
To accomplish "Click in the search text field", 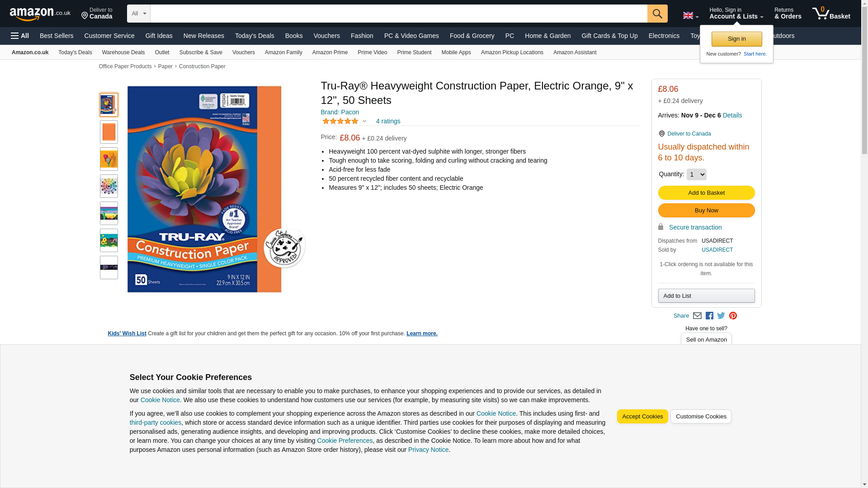I will pyautogui.click(x=399, y=14).
